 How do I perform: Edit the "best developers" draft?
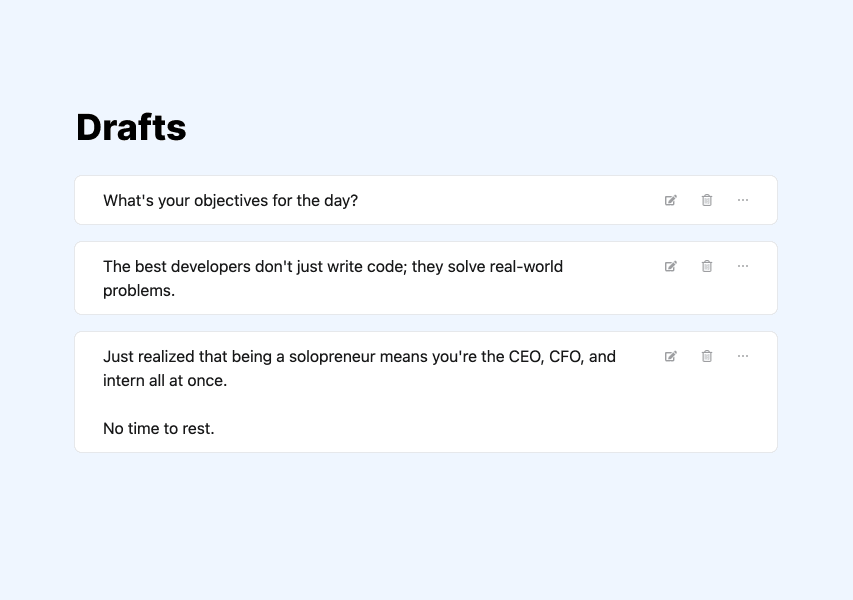[671, 266]
